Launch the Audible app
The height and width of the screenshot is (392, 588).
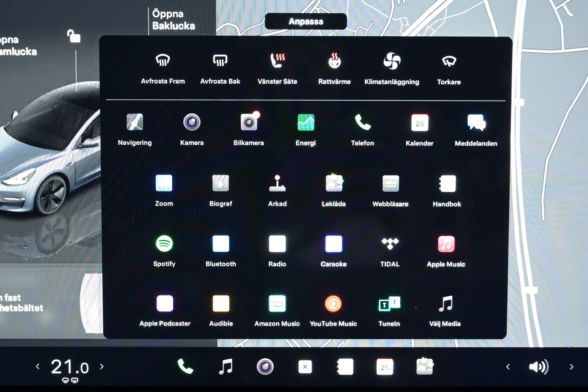click(221, 311)
